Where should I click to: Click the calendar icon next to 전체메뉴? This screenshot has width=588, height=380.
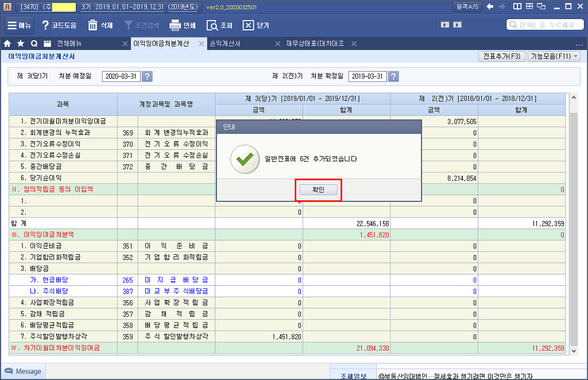click(x=47, y=44)
